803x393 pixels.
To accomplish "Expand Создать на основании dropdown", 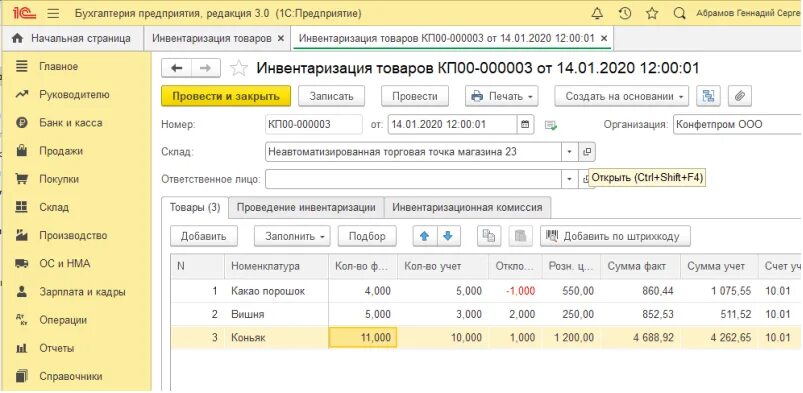I will tap(622, 96).
